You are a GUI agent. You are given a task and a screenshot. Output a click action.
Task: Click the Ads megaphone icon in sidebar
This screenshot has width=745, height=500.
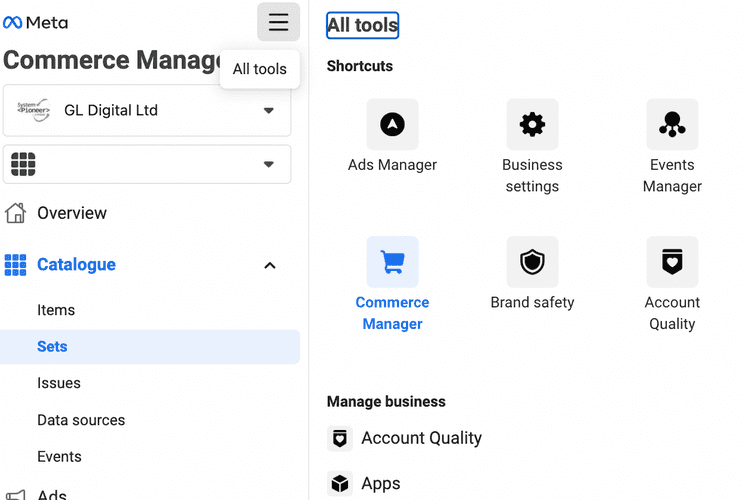[x=15, y=495]
